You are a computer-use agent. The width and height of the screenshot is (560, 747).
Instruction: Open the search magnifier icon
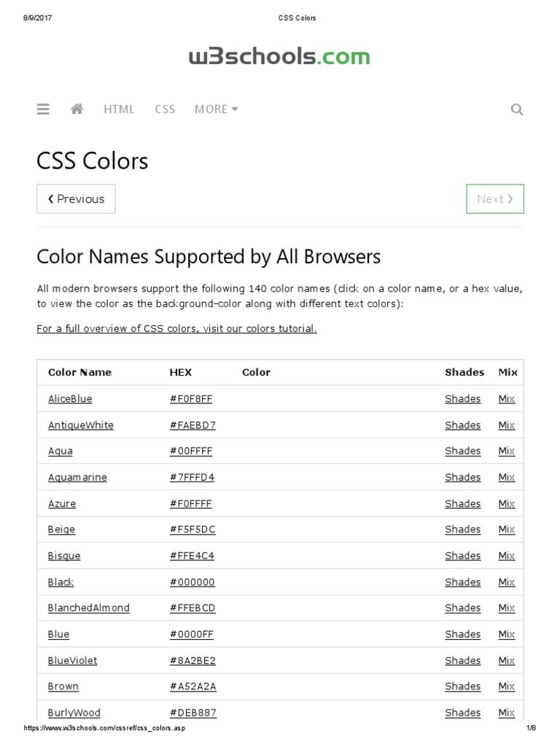tap(517, 110)
